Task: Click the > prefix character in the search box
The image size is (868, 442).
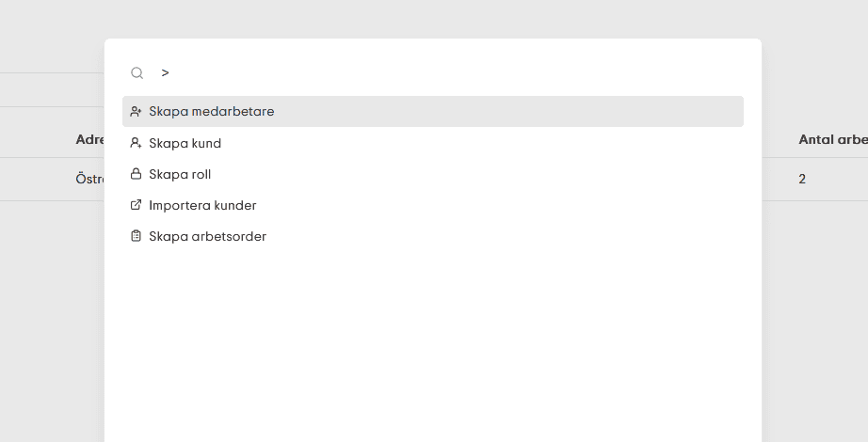Action: (x=165, y=72)
